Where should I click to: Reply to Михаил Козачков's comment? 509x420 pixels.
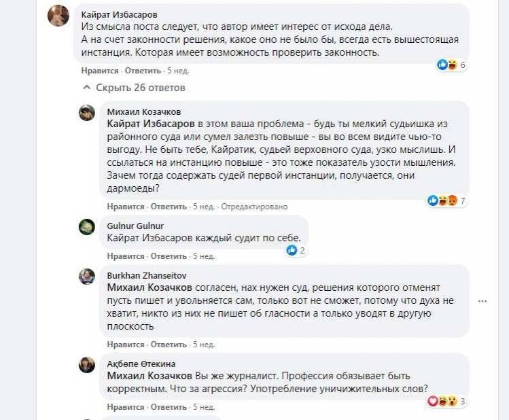click(x=168, y=207)
